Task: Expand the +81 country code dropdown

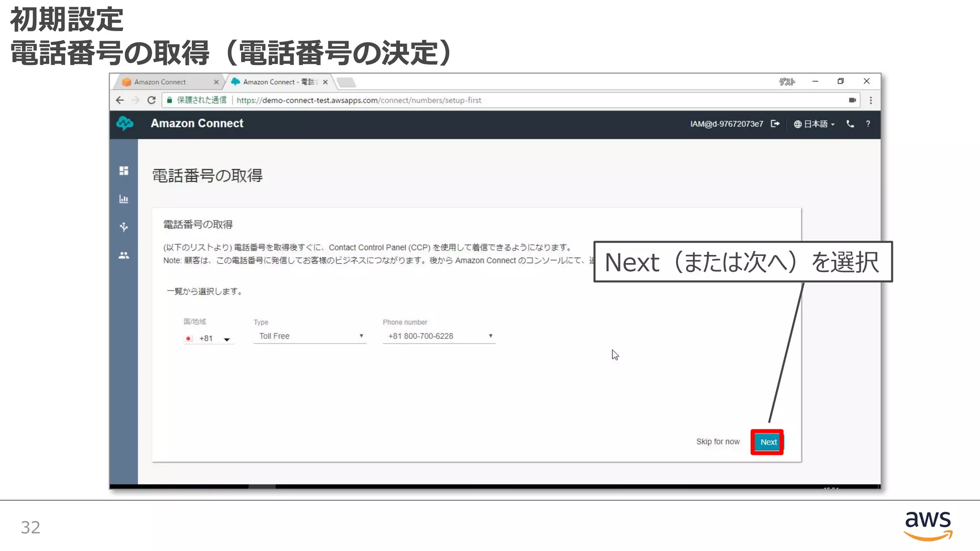Action: click(209, 339)
